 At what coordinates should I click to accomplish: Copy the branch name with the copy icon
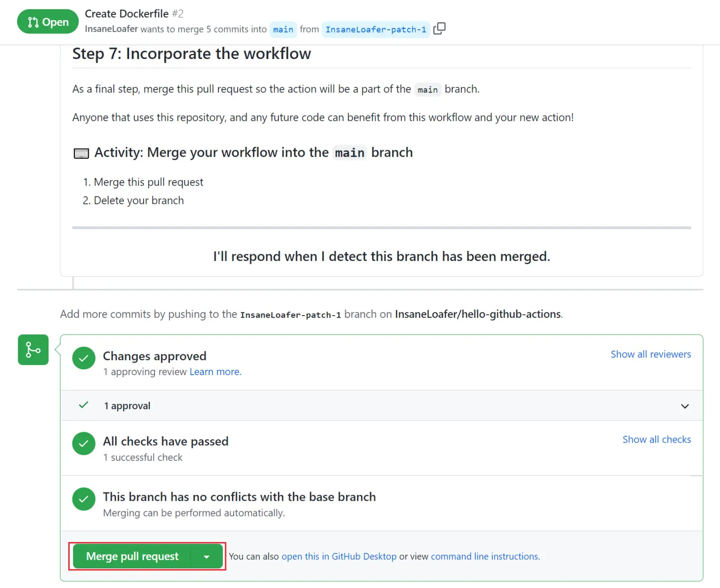pos(439,29)
